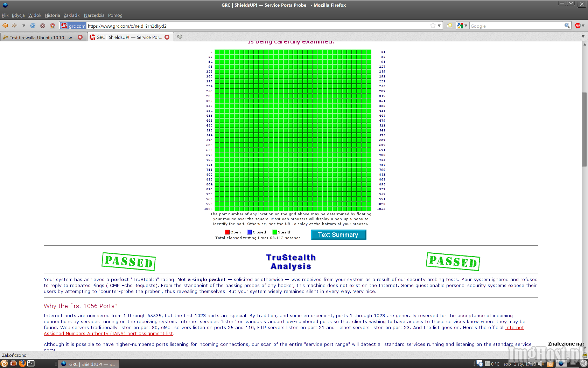Click the top-left green port 0 square

pyautogui.click(x=217, y=52)
